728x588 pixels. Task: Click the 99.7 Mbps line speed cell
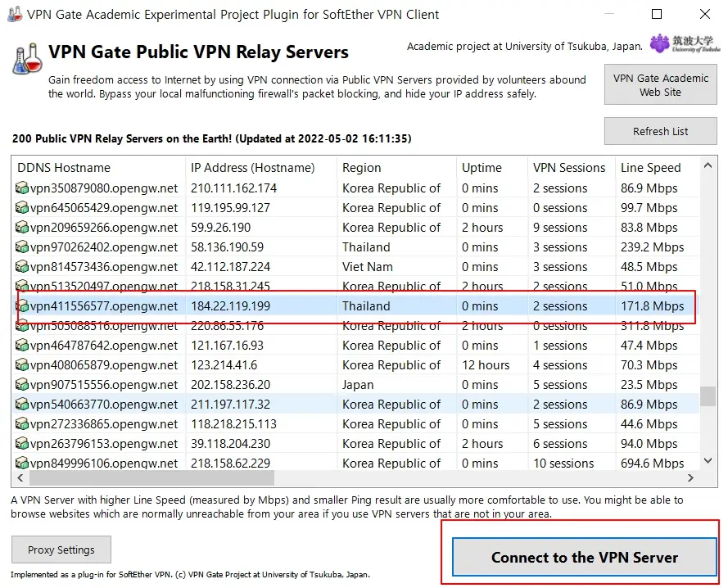tap(649, 208)
